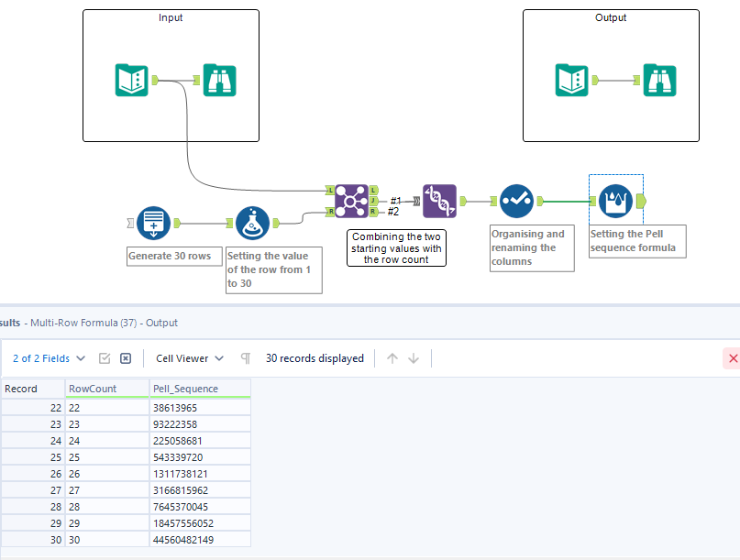Click the Union tool output anchor

[x=463, y=201]
